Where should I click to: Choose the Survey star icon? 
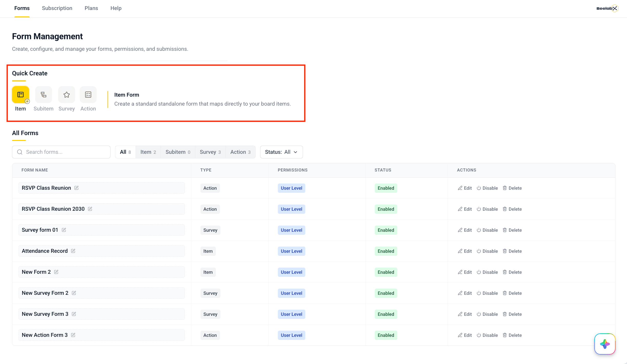tap(67, 95)
